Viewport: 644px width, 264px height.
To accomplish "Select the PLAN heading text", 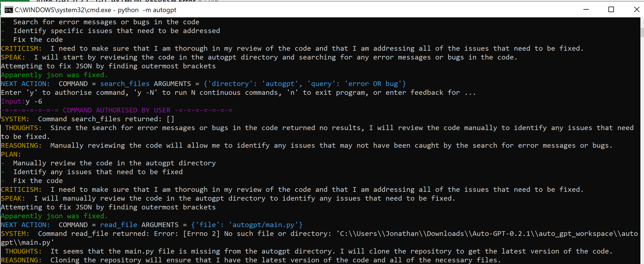I will pyautogui.click(x=10, y=154).
